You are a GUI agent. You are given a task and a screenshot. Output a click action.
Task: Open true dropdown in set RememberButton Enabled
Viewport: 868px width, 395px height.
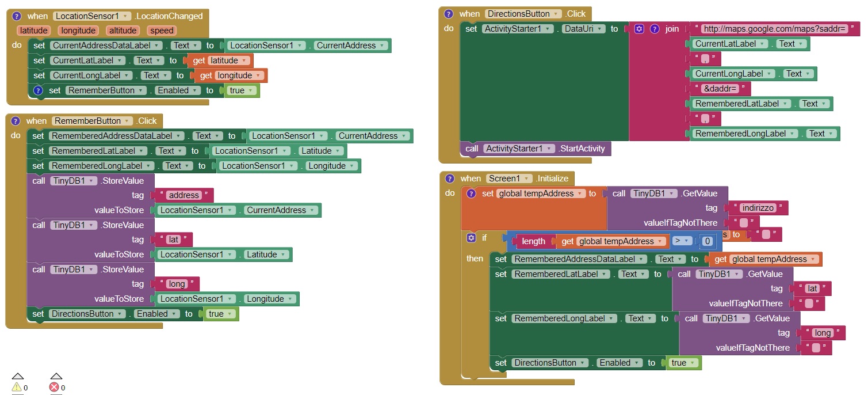pyautogui.click(x=251, y=90)
